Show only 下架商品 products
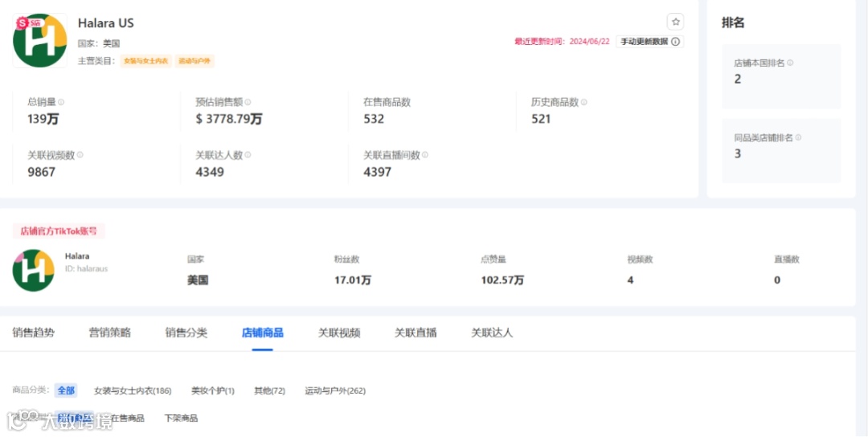Image resolution: width=868 pixels, height=437 pixels. click(181, 419)
